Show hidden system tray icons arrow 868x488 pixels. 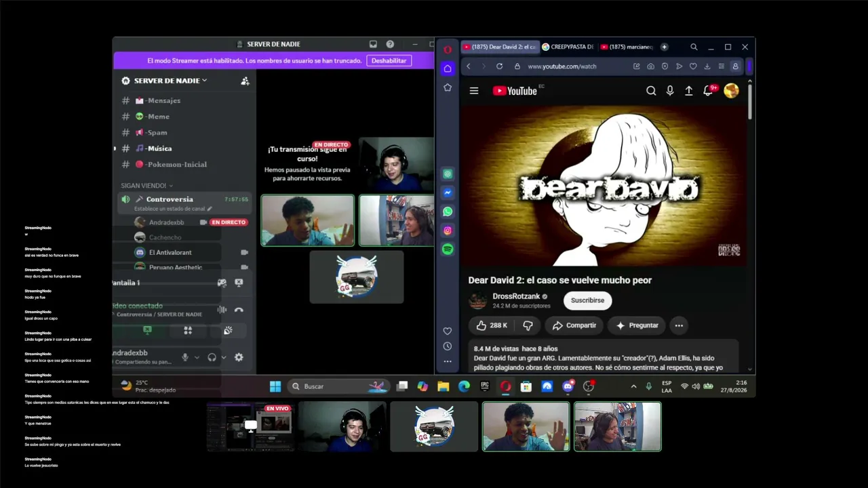pos(633,386)
